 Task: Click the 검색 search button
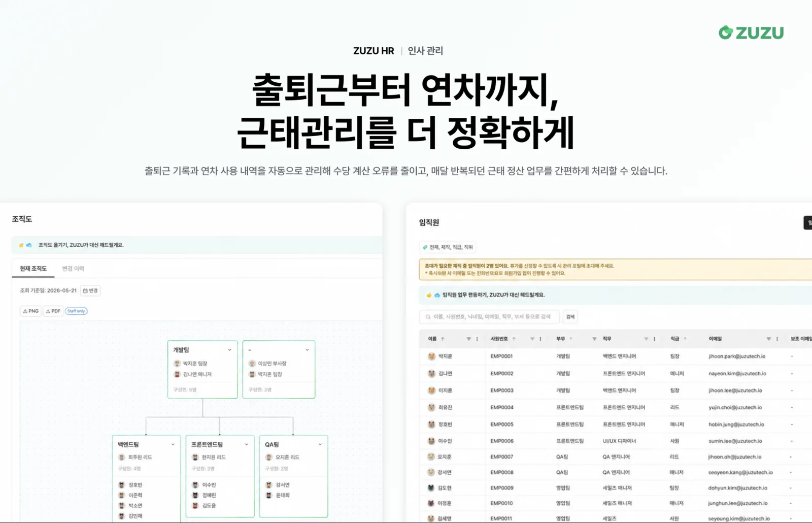pyautogui.click(x=570, y=317)
